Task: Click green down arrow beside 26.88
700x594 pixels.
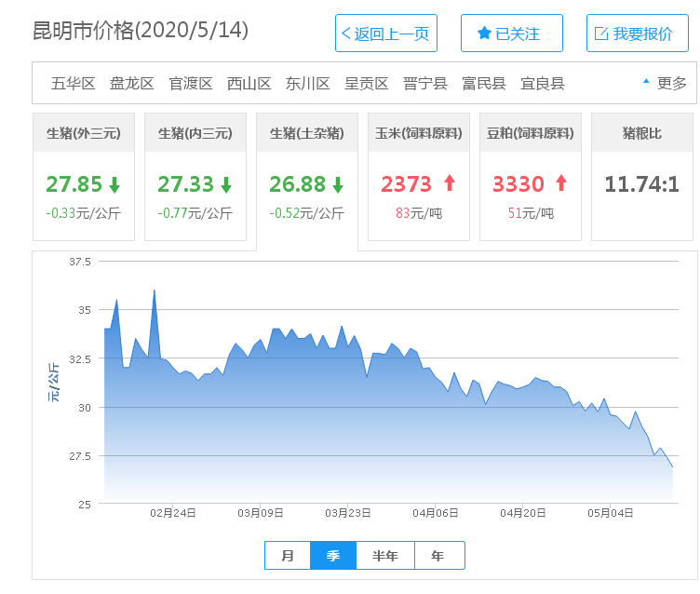Action: click(338, 184)
